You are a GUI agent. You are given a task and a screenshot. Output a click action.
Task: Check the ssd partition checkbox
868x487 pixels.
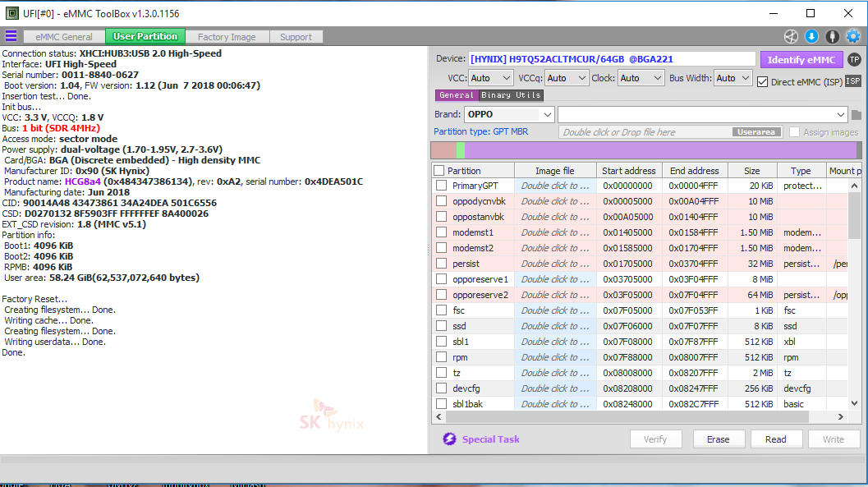(x=441, y=326)
